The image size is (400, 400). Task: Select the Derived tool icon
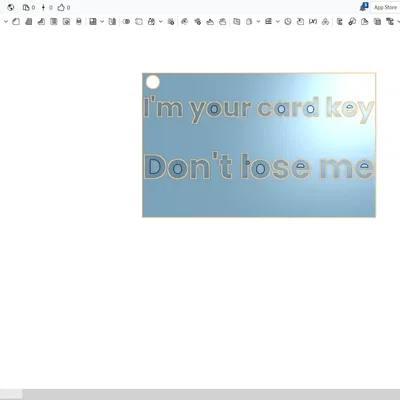point(300,22)
